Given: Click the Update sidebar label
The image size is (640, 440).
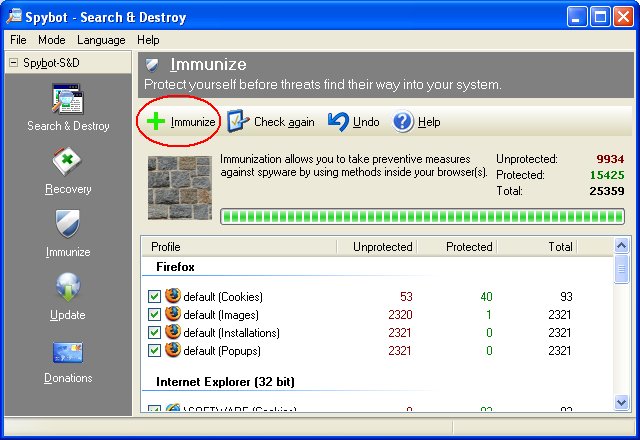Looking at the screenshot, I should click(68, 315).
